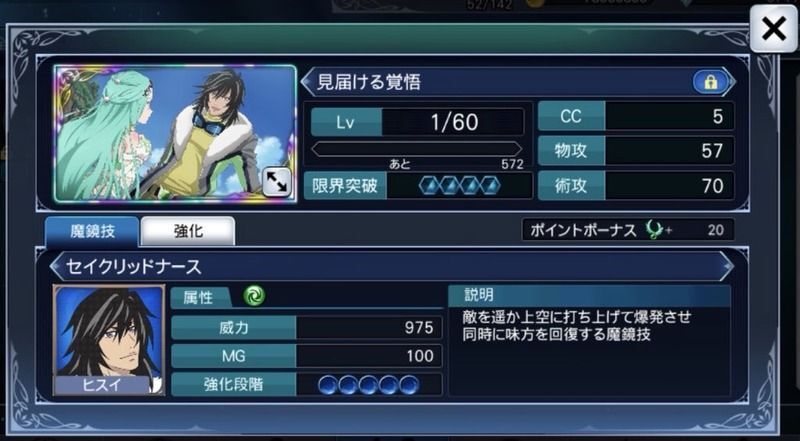Tap the first 限界突破 diamond
The height and width of the screenshot is (441, 800).
[x=429, y=185]
